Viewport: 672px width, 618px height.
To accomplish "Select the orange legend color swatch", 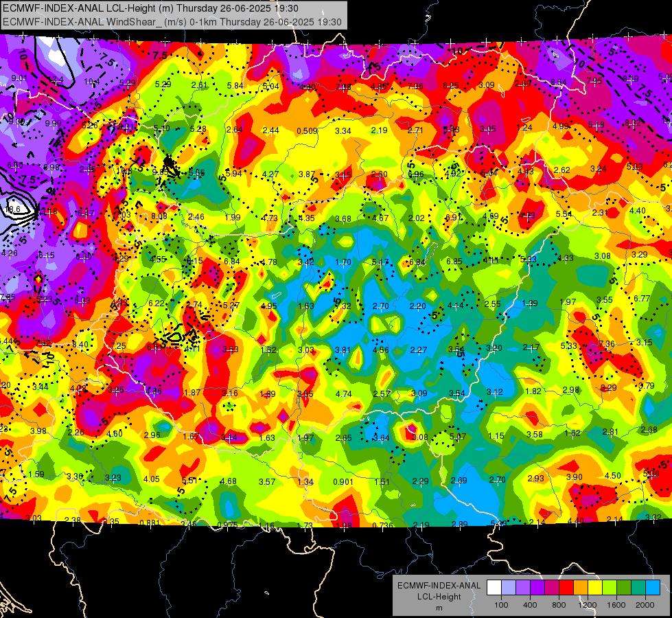I will coord(581,588).
